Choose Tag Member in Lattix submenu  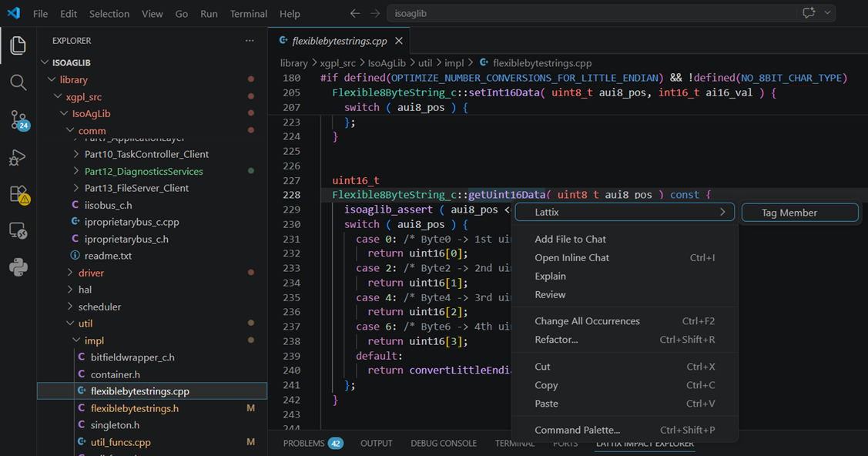800,213
